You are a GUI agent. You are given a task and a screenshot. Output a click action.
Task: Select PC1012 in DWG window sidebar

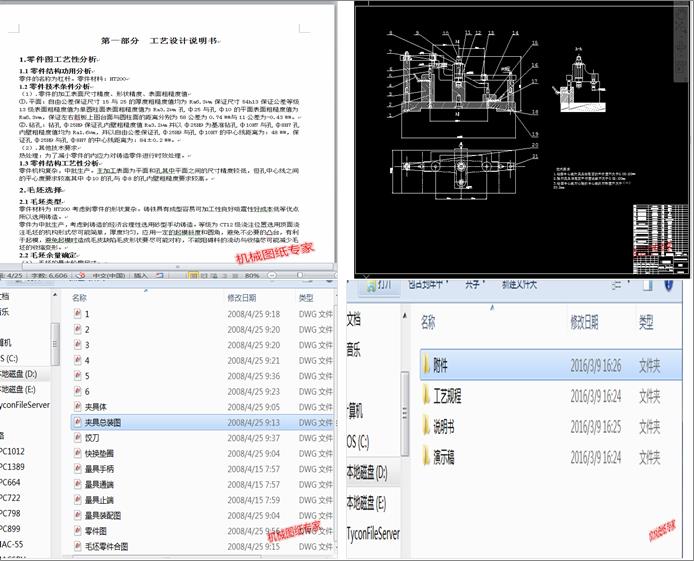[12, 451]
